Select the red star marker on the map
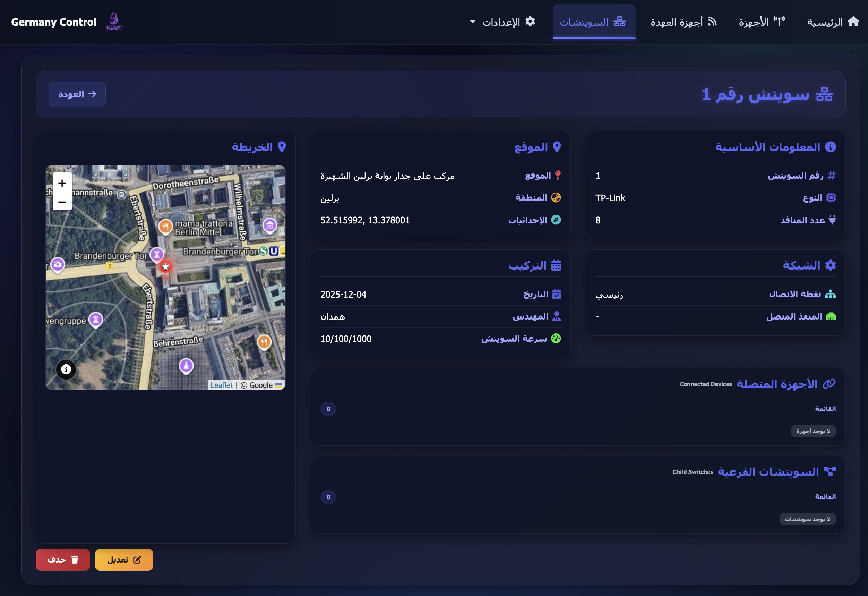 coord(165,266)
